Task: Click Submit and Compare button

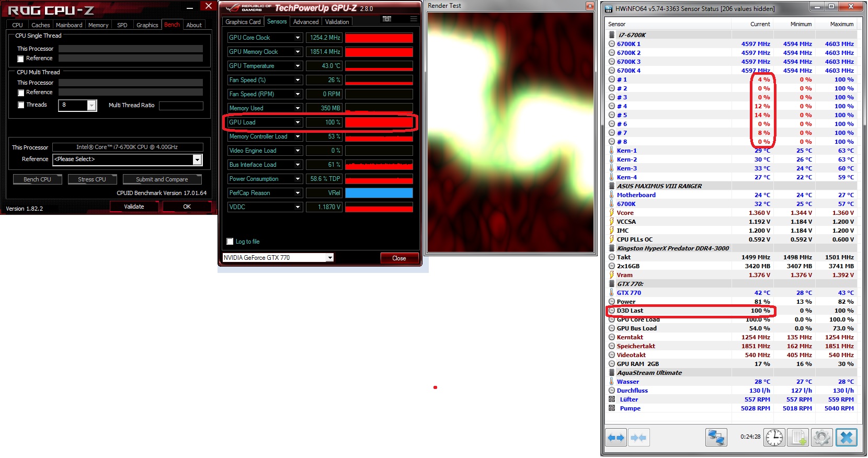Action: 162,179
